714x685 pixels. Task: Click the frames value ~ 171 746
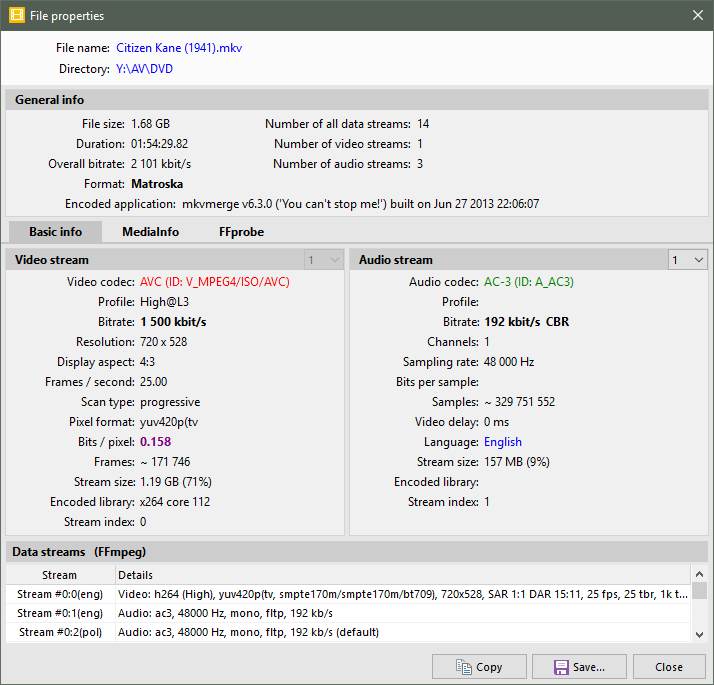[165, 462]
